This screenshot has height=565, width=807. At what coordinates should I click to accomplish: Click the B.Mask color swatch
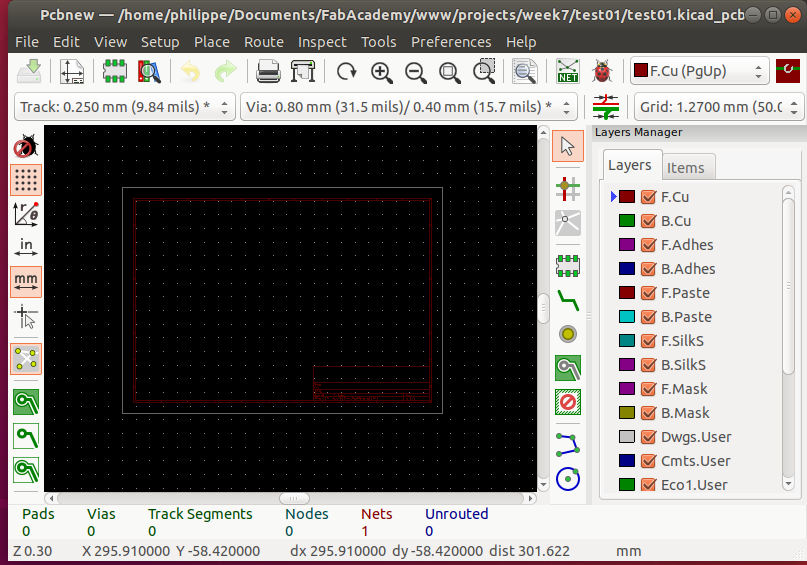click(626, 413)
